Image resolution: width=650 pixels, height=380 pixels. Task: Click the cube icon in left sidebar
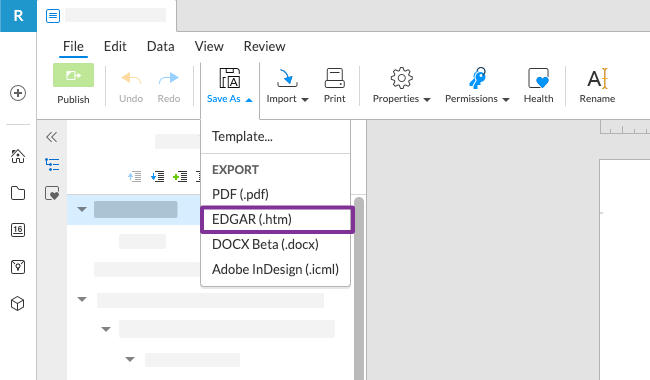click(x=18, y=304)
